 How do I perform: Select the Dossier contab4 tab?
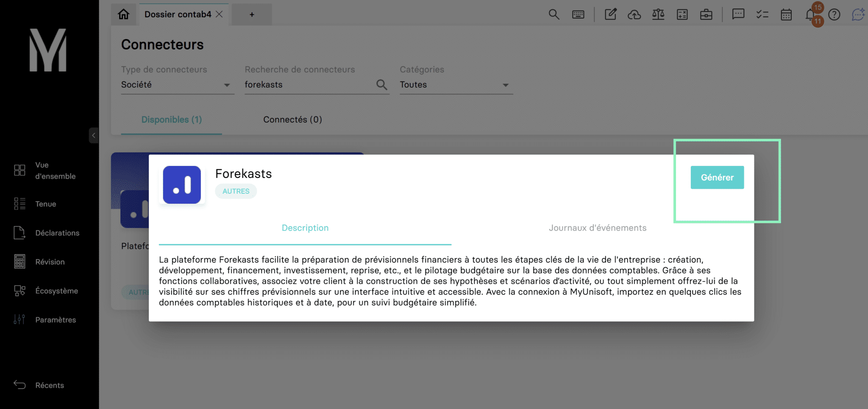tap(178, 14)
